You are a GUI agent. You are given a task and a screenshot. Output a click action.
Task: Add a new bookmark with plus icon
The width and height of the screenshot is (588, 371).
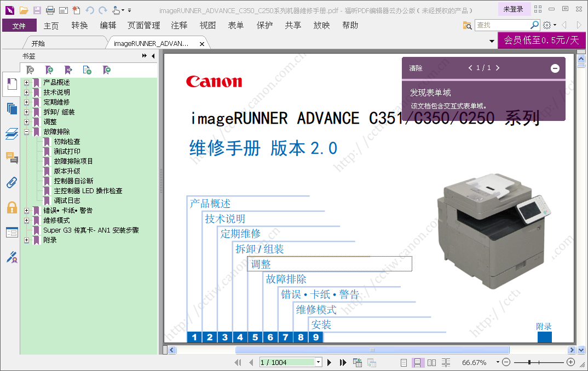[49, 69]
